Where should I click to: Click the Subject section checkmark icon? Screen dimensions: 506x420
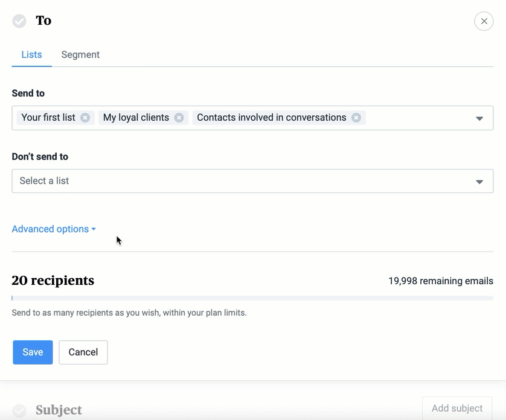point(19,410)
